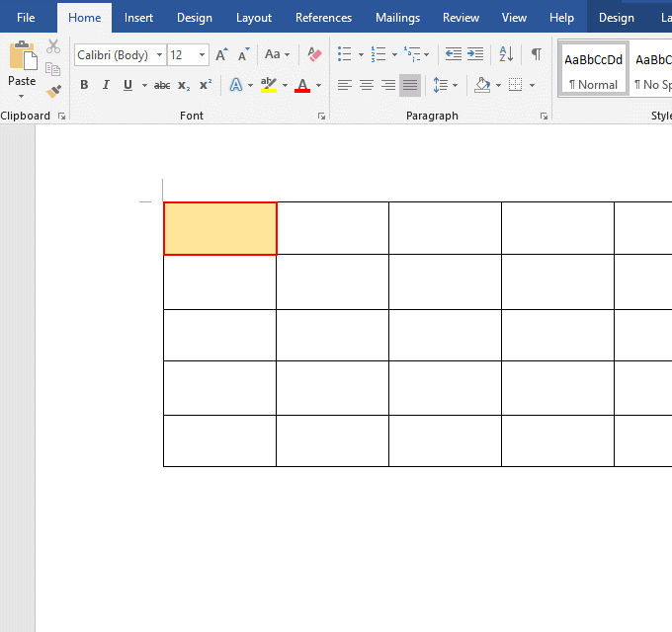Clear all formatting with eraser icon

point(314,54)
